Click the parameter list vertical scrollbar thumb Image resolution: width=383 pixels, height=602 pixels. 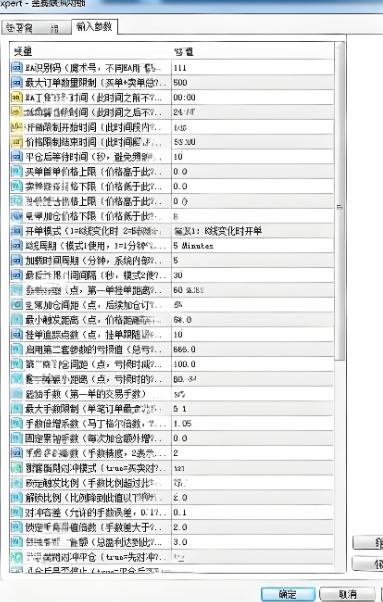340,202
